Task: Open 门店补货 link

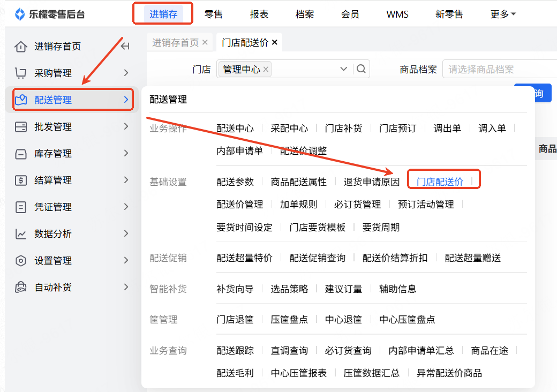Action: pyautogui.click(x=343, y=128)
